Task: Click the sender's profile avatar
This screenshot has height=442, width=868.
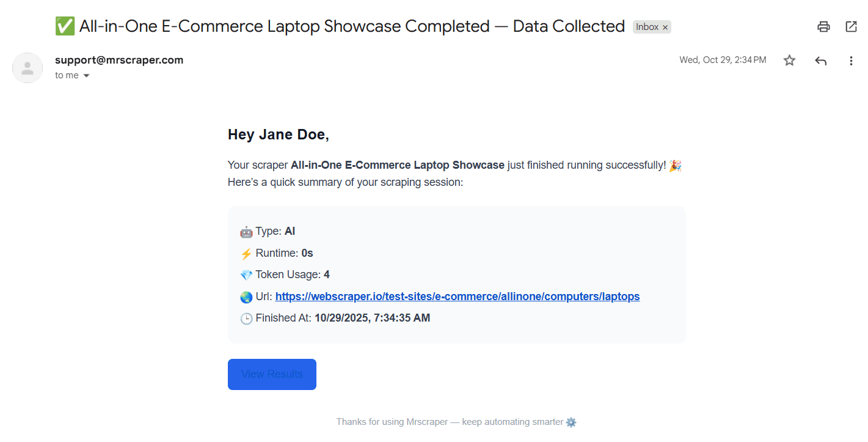Action: 27,68
